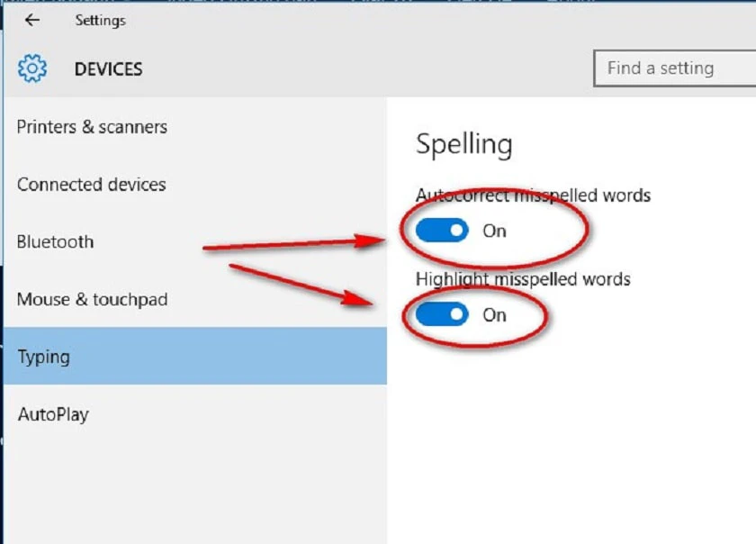This screenshot has width=756, height=544.
Task: Disable Highlight misspelled words switch
Action: point(442,314)
